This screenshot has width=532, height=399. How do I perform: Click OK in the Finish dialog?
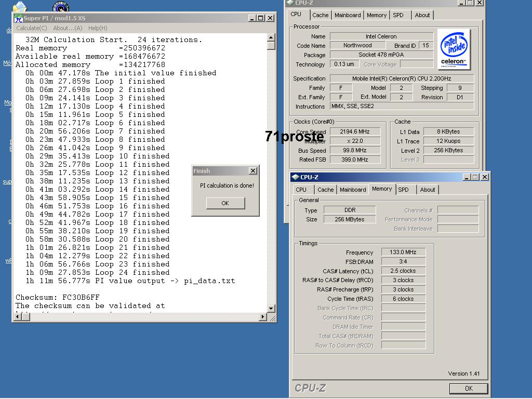tap(225, 203)
